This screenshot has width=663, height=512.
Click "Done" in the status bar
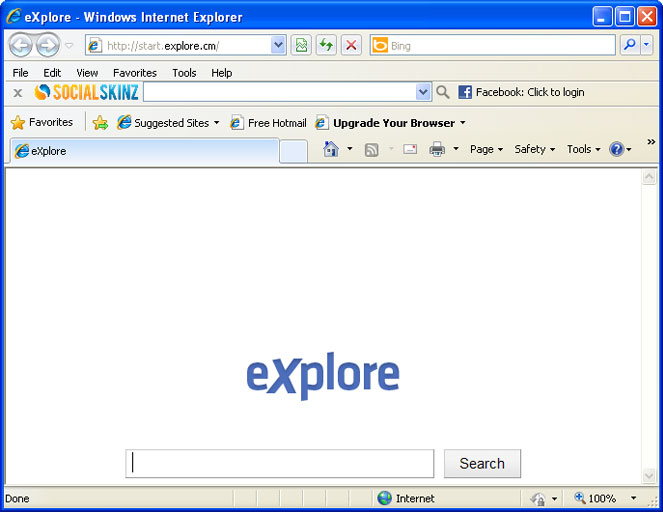(17, 498)
